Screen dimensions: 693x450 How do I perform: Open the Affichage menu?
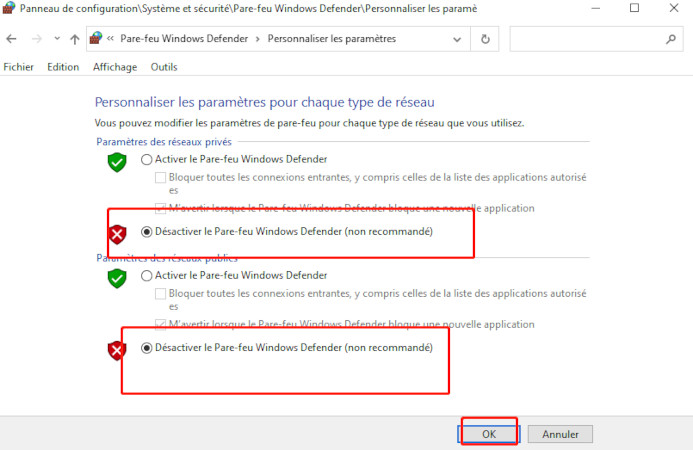click(x=115, y=67)
